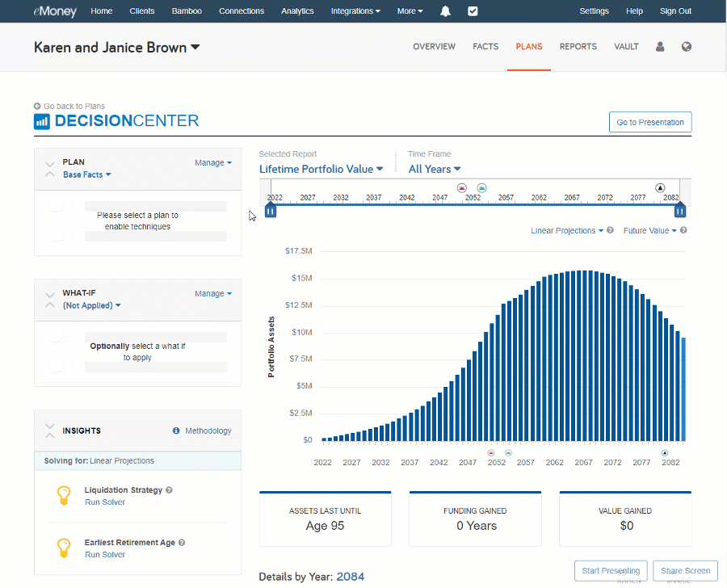Open the What-If Manage dropdown
The height and width of the screenshot is (588, 727).
[213, 293]
